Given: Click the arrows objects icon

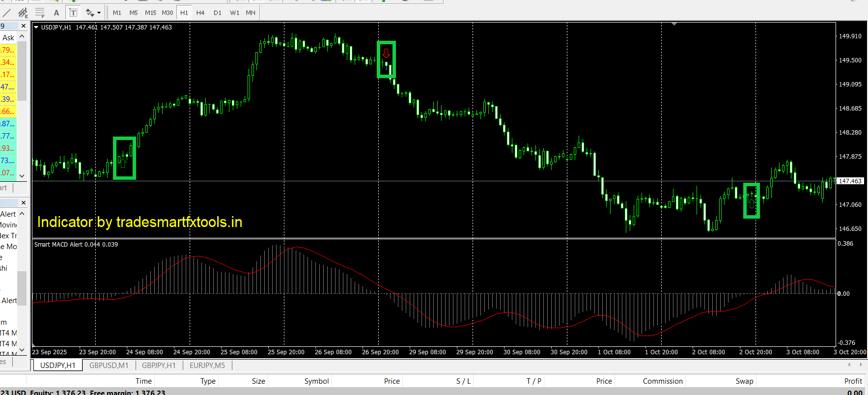Looking at the screenshot, I should (x=90, y=13).
